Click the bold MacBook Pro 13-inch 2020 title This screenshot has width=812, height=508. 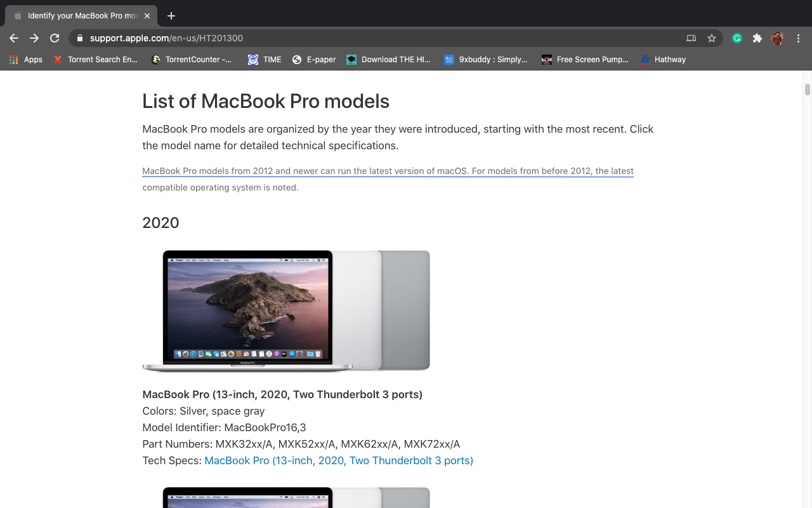point(282,394)
